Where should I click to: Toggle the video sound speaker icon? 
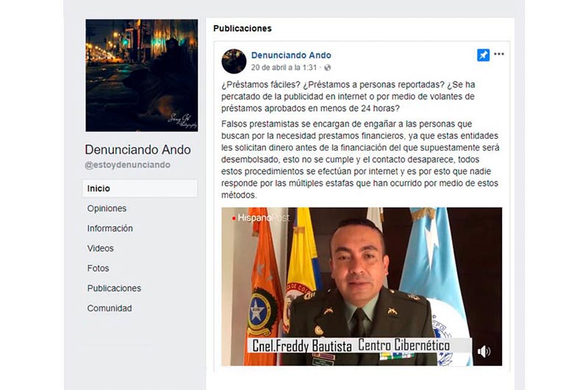coord(484,351)
